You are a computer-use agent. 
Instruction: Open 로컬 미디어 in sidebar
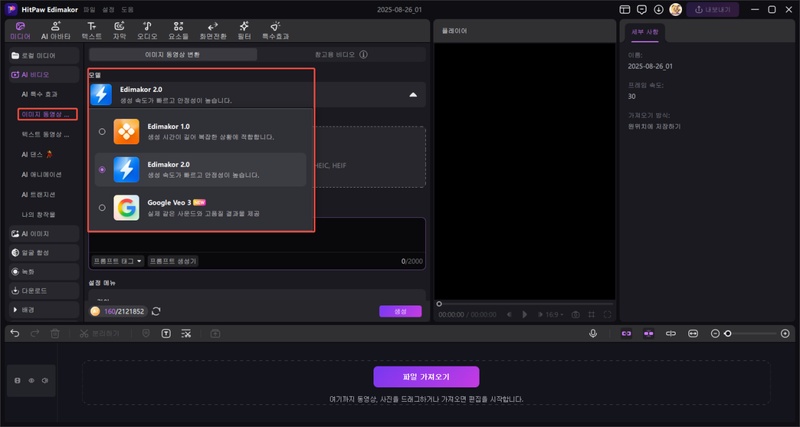[x=44, y=56]
